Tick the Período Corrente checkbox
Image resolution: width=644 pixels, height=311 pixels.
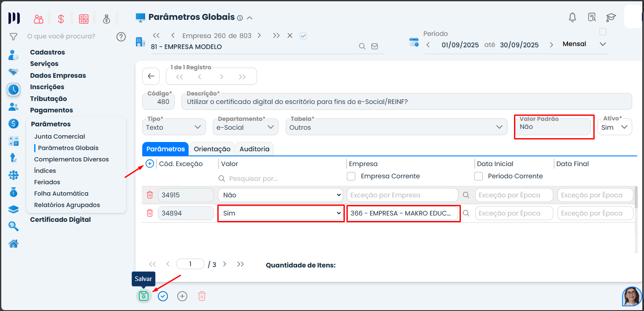coord(479,176)
